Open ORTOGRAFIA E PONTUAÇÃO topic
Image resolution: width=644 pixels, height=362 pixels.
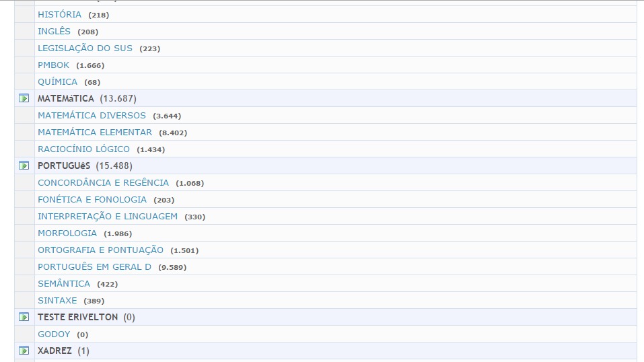click(x=100, y=250)
